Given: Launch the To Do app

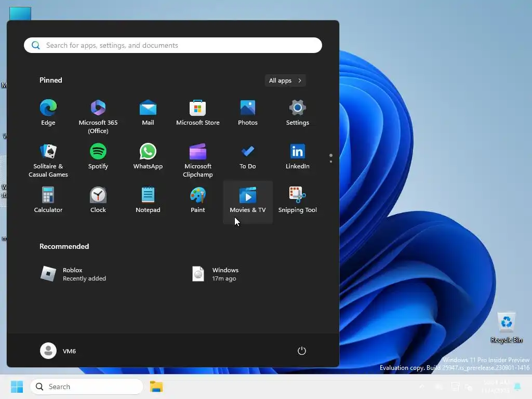Looking at the screenshot, I should coord(248,157).
